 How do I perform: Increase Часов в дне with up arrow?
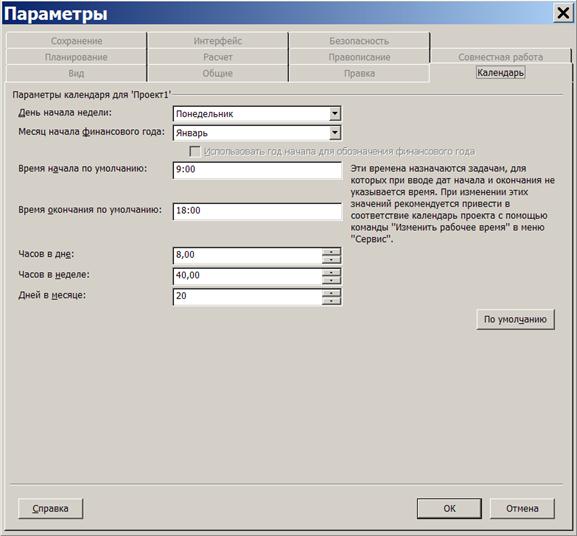pos(331,252)
